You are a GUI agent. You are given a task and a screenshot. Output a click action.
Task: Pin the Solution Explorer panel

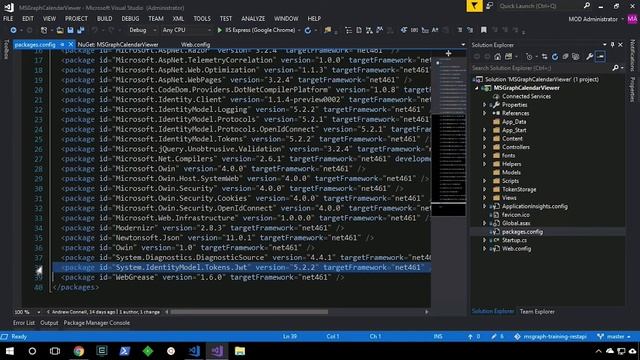point(612,44)
